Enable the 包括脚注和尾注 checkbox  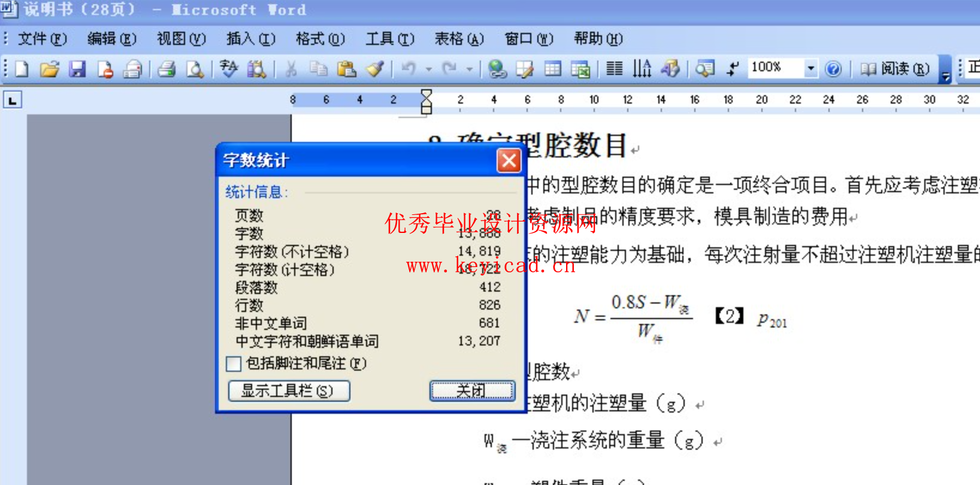234,363
